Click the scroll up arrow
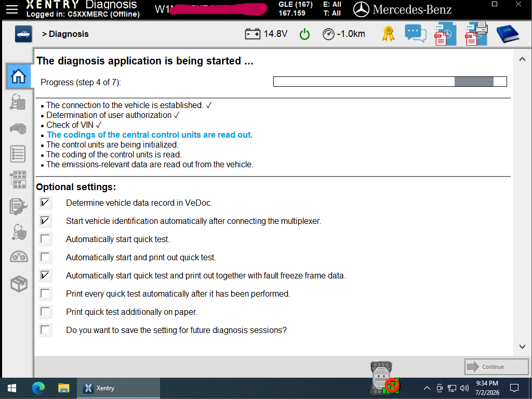 [522, 59]
